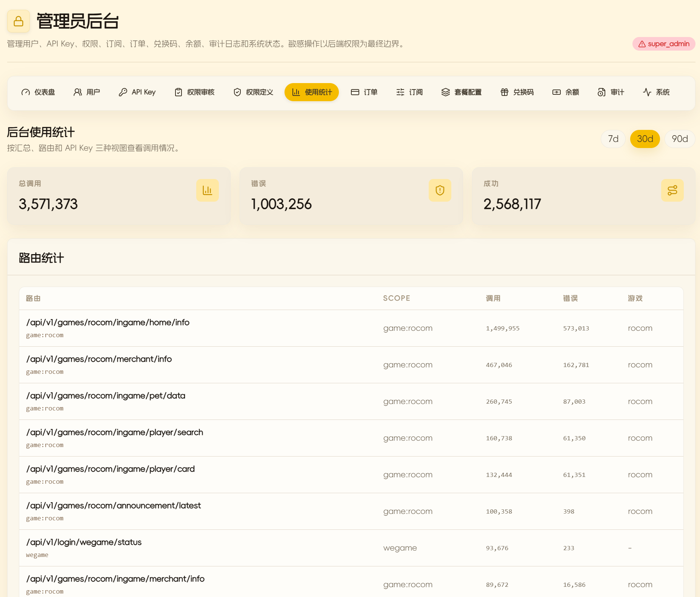Select the 90d time range
Screen dimensions: 700x597
coord(680,139)
